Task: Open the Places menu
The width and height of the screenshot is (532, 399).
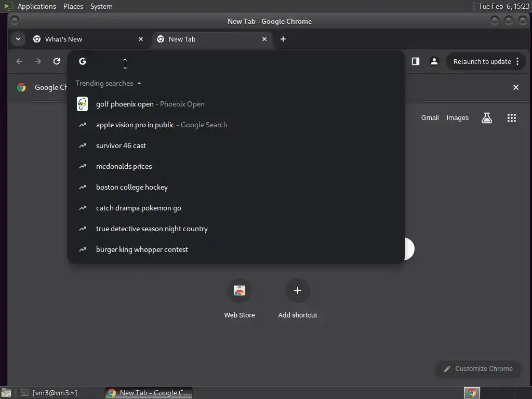Action: coord(73,6)
